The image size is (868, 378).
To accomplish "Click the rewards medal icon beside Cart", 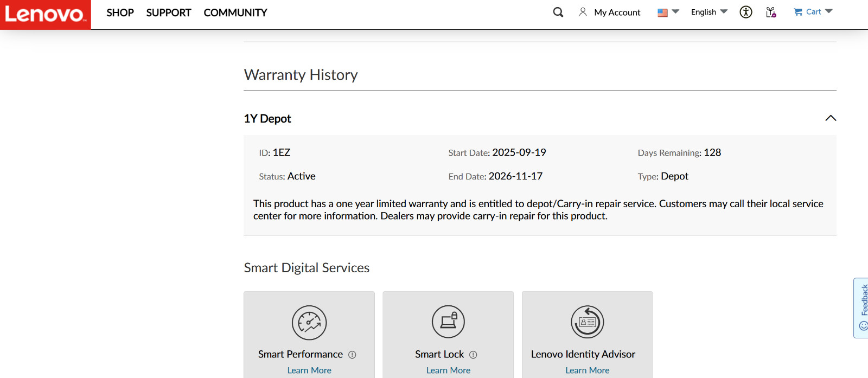I will tap(771, 12).
